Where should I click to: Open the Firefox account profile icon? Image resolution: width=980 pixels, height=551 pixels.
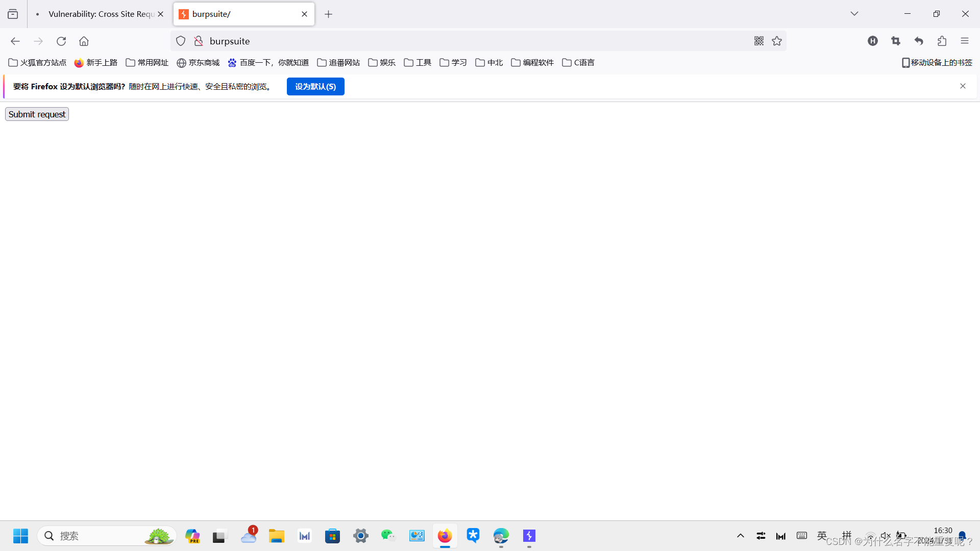click(x=873, y=41)
